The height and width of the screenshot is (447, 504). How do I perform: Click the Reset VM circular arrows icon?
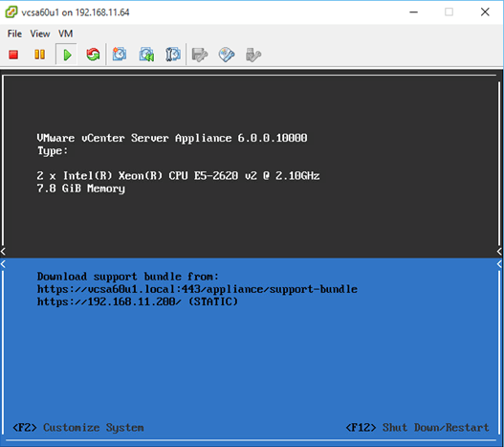(x=93, y=55)
